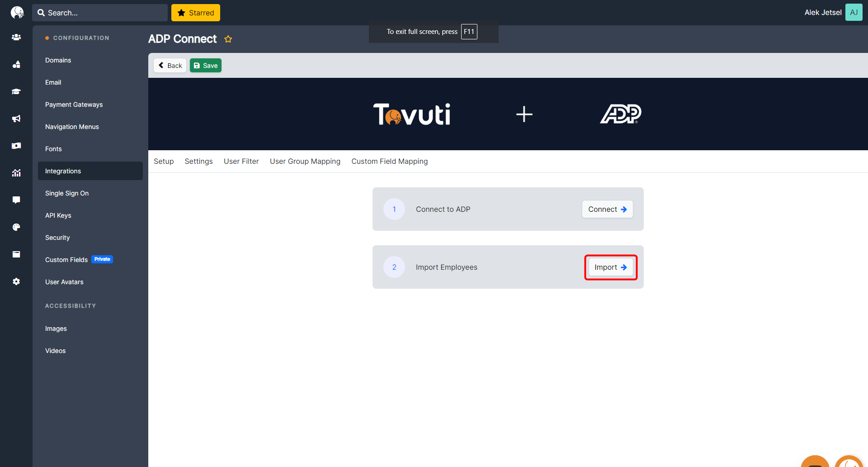Click the browser window pages icon
Screen dimensions: 868x467
[16, 254]
